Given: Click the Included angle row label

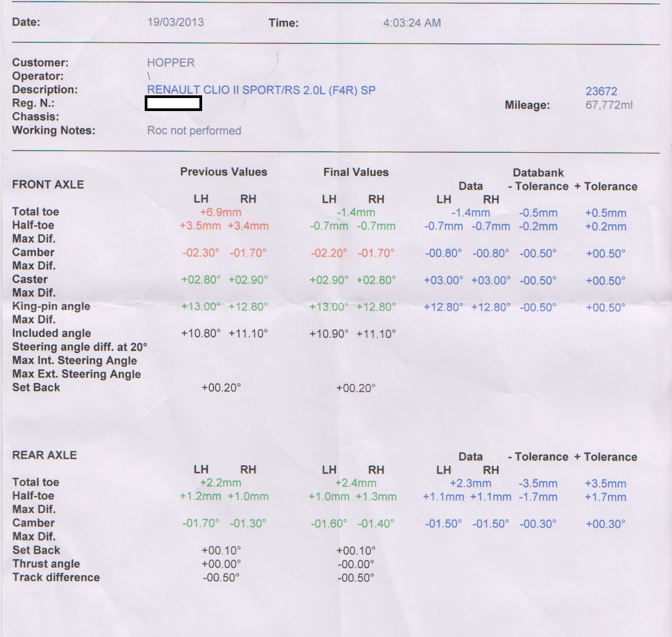Looking at the screenshot, I should click(x=51, y=333).
